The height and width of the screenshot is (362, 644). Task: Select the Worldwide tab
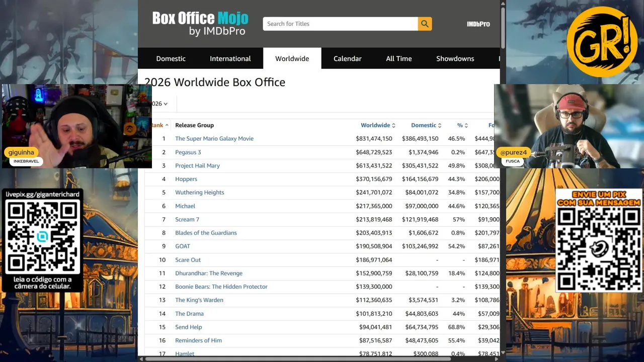click(292, 58)
